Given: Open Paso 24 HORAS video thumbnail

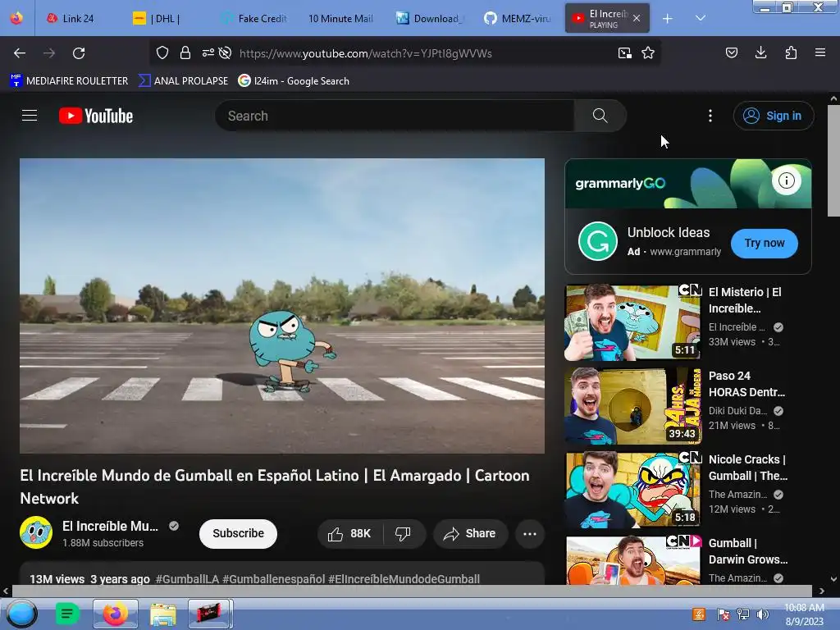Looking at the screenshot, I should (633, 405).
